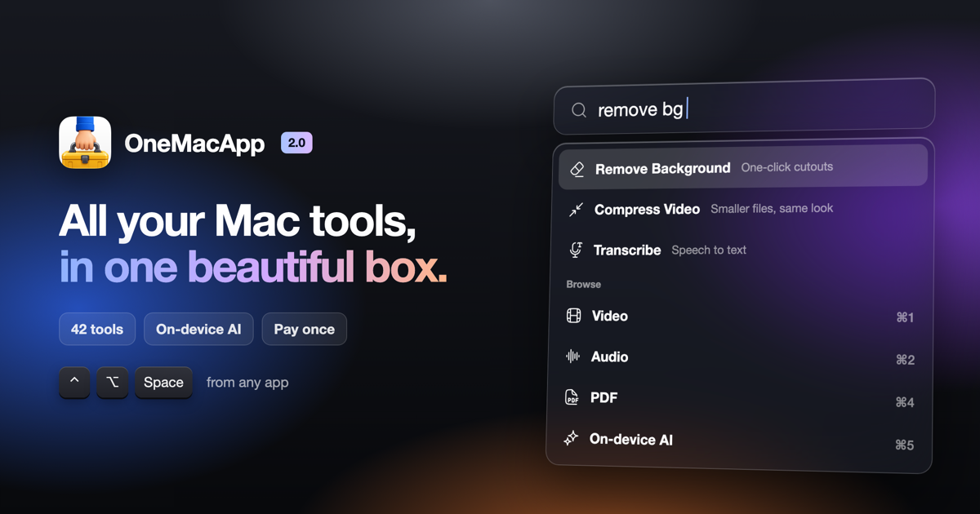This screenshot has height=514, width=980.
Task: Click the OneMacApp title text
Action: (194, 144)
